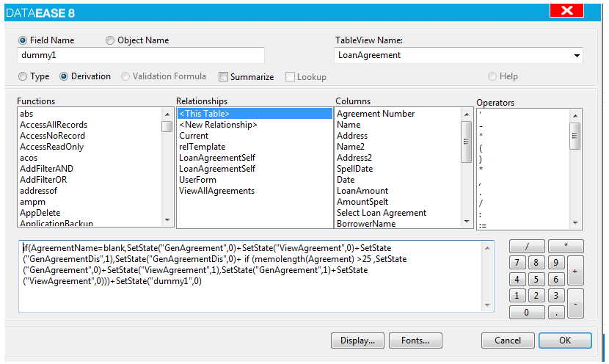Click the dummy1 field name input
Screen dimensions: 609x364
141,55
